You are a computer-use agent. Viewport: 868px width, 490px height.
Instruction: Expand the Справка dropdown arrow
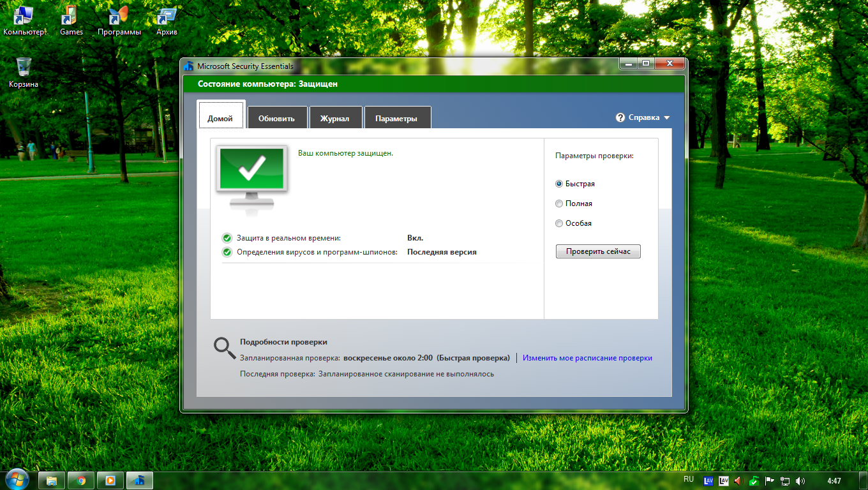[x=667, y=118]
